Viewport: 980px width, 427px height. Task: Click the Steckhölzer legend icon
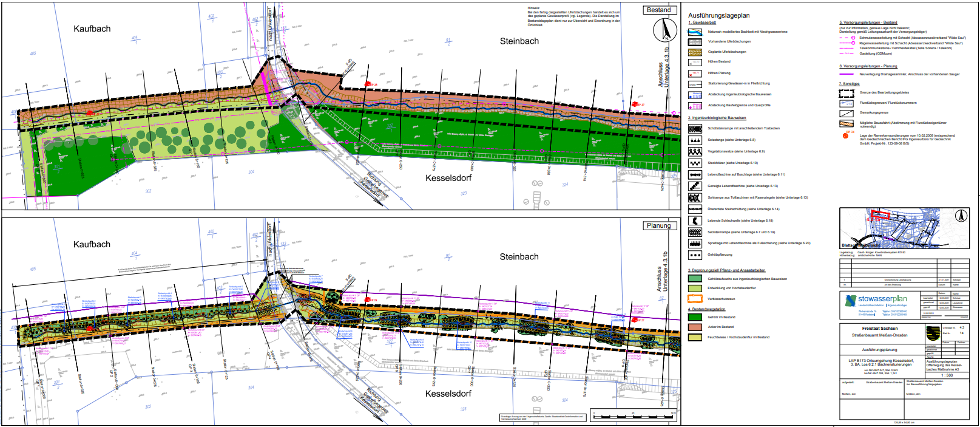[695, 163]
